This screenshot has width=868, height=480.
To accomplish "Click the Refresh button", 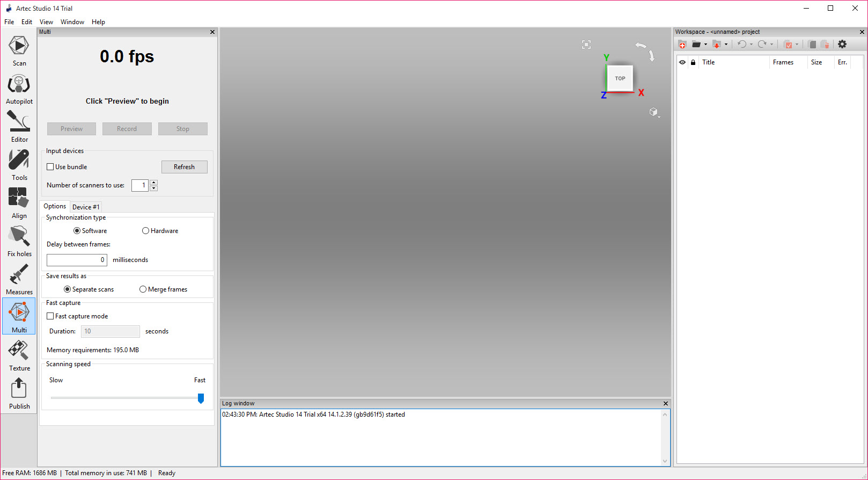I will (184, 167).
